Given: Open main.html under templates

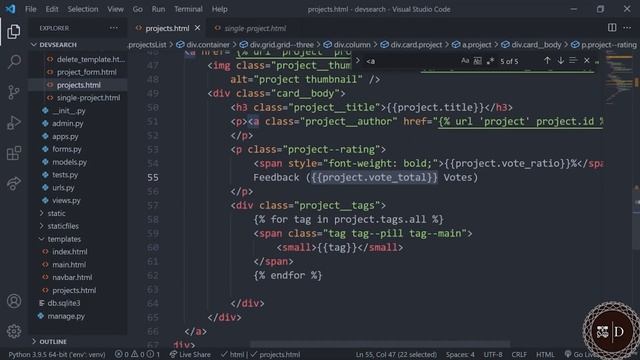Looking at the screenshot, I should [69, 264].
